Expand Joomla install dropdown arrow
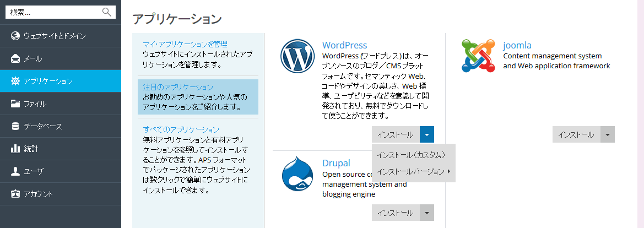Image resolution: width=644 pixels, height=228 pixels. coord(607,134)
